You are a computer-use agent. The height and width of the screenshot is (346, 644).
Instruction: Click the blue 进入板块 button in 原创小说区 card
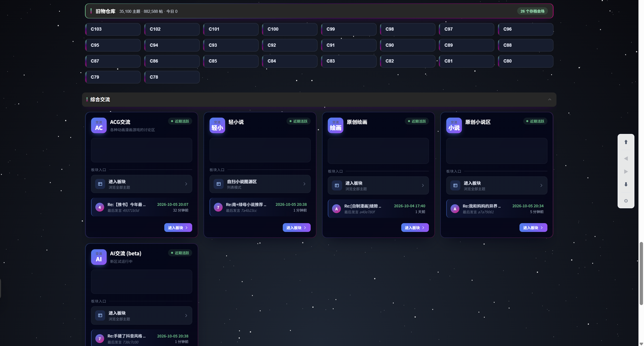tap(533, 228)
